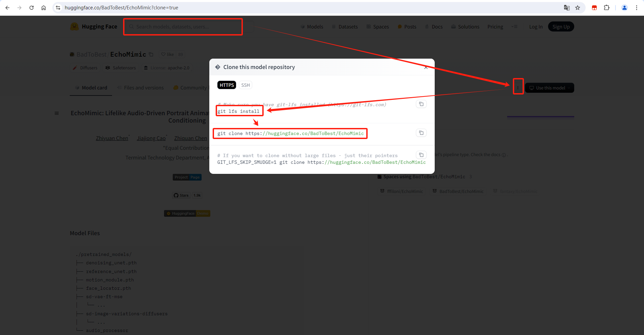Open the Zhiquan Chen author link
This screenshot has height=335, width=644.
click(191, 138)
